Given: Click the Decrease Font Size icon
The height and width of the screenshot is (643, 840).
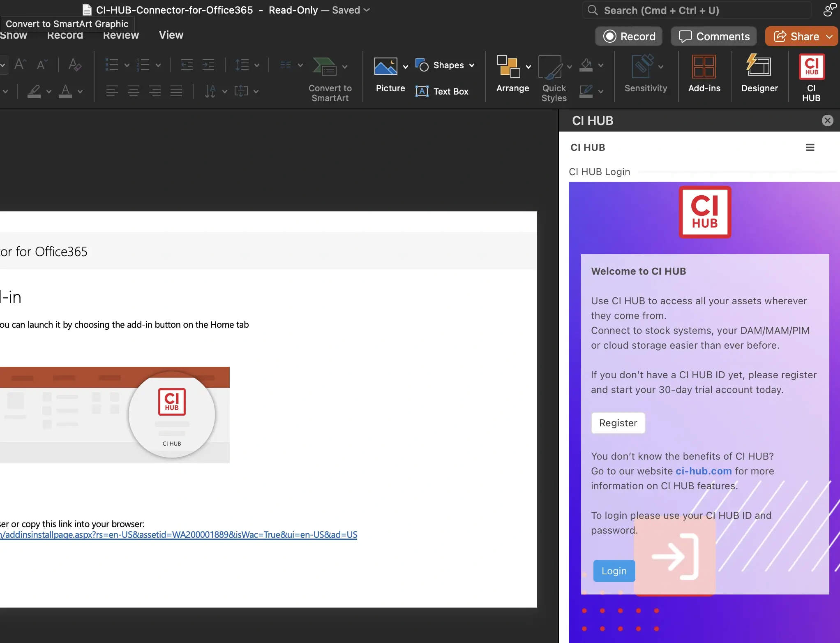Looking at the screenshot, I should coord(42,65).
